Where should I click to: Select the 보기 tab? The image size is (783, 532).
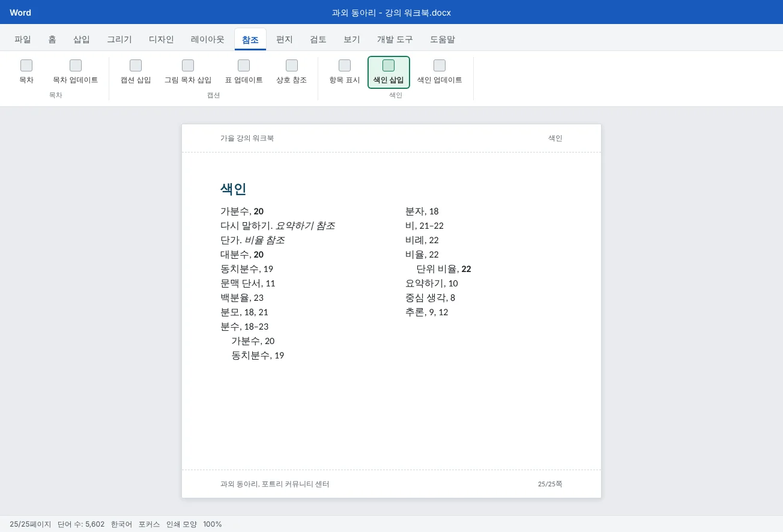pos(352,40)
